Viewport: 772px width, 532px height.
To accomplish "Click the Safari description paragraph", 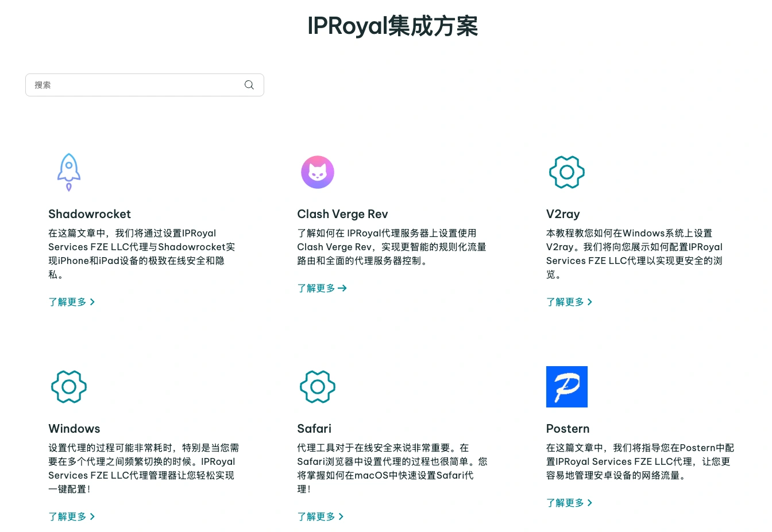I will coord(392,468).
